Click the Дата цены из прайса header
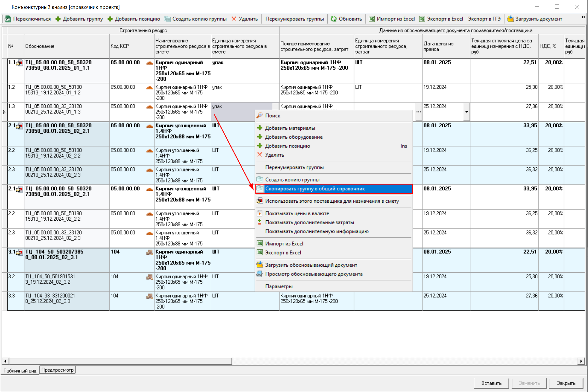588x392 pixels. (446, 46)
